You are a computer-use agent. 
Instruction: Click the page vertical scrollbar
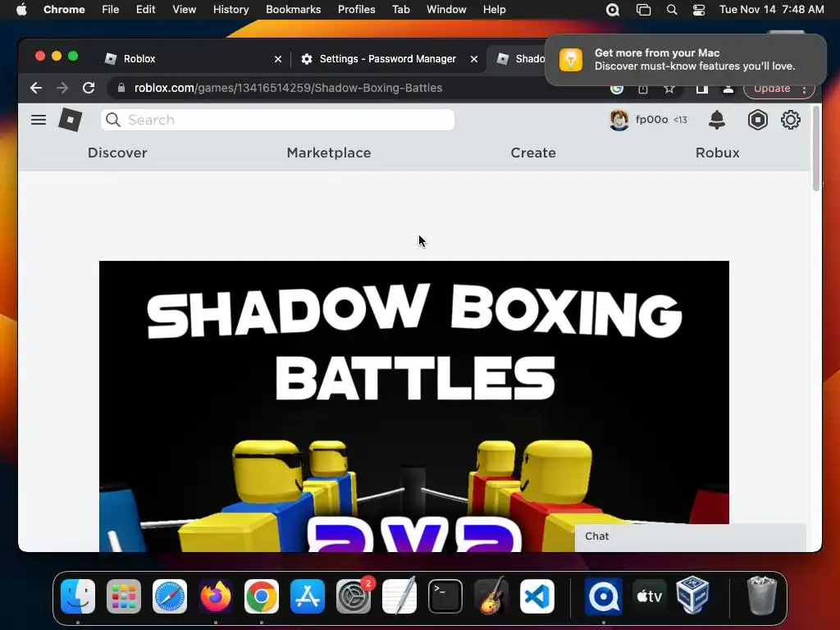click(816, 149)
